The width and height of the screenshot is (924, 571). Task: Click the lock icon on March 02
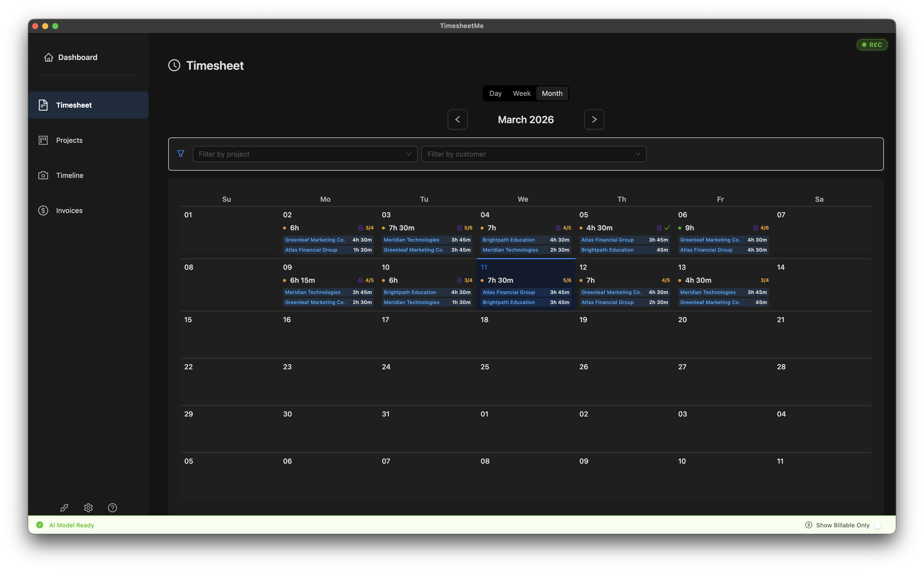point(360,228)
